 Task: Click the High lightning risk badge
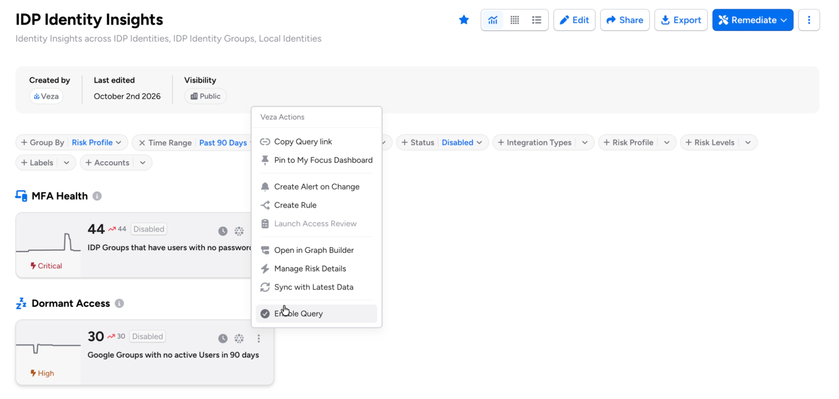tap(42, 373)
